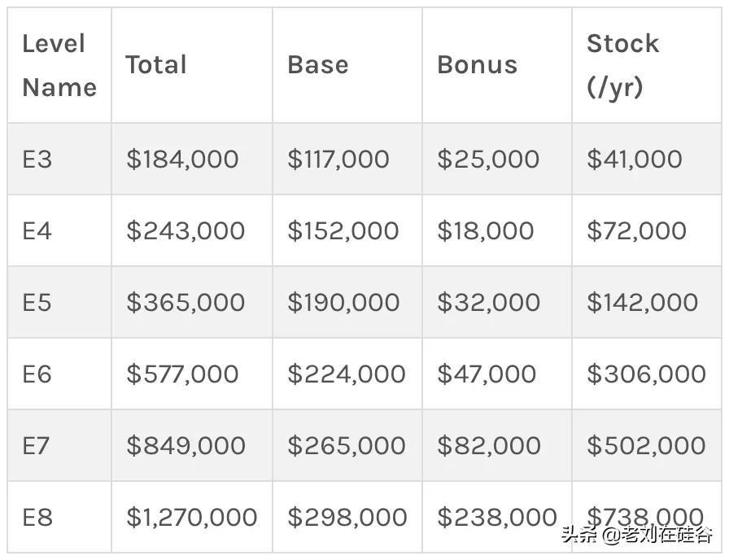Click the E8 bonus $238,000 cell
Screen dimensions: 729x560
(497, 517)
